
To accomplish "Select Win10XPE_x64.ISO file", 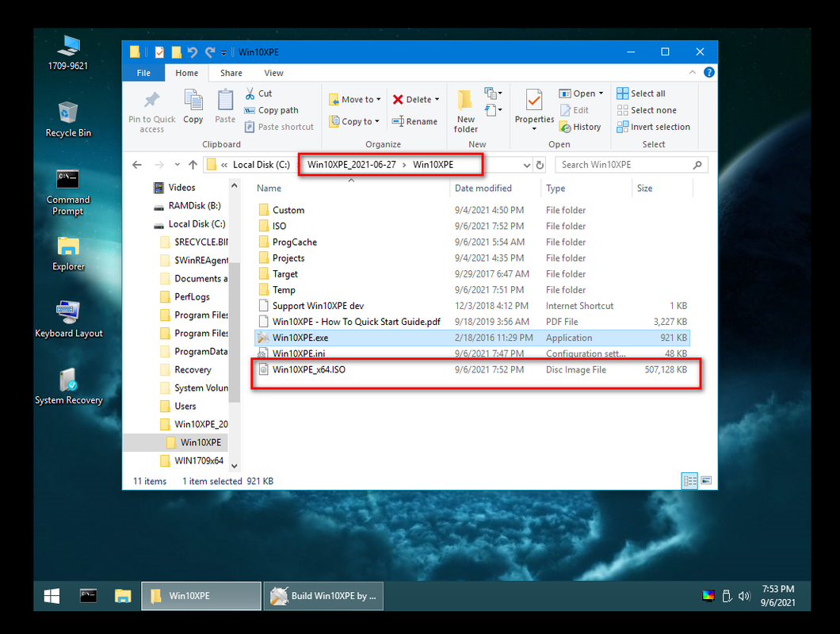I will click(472, 369).
